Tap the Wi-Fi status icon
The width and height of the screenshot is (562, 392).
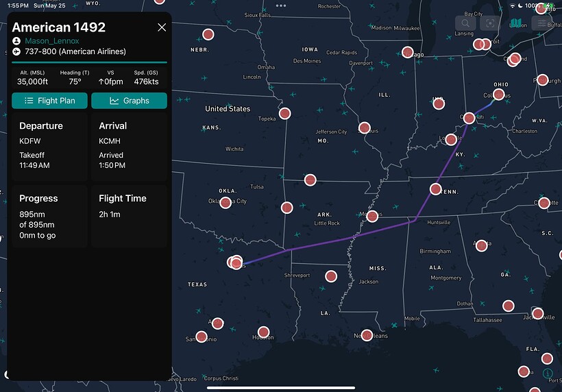tap(513, 5)
